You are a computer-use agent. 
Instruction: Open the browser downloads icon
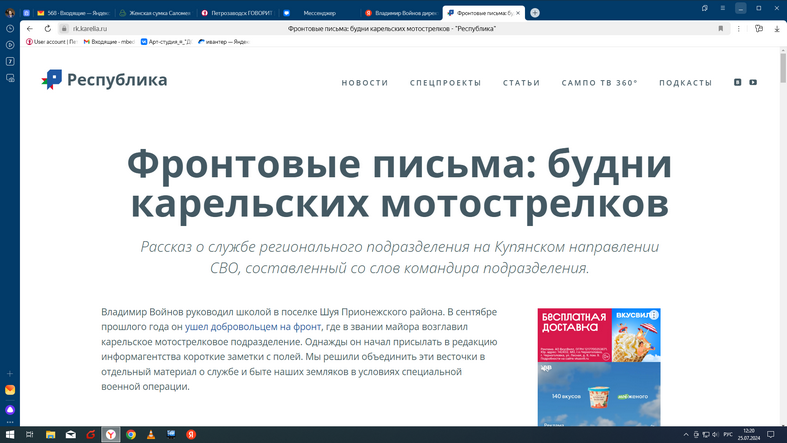(x=776, y=29)
